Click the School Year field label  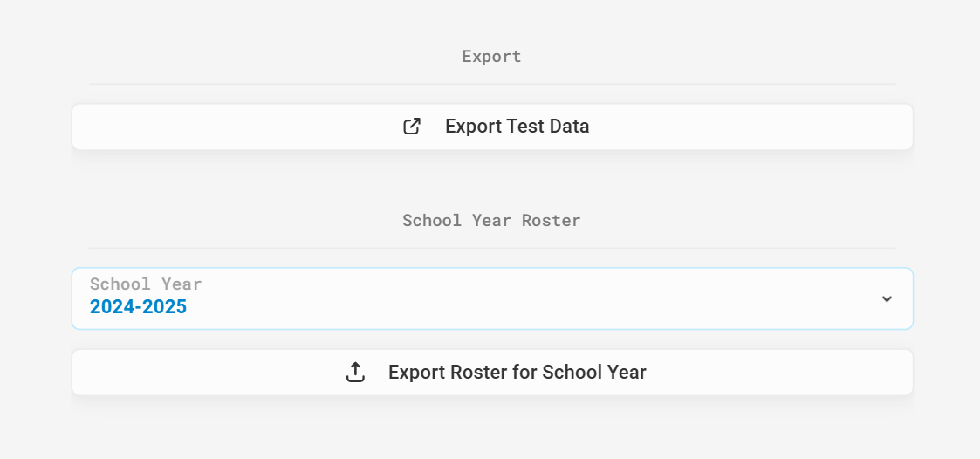(x=146, y=284)
